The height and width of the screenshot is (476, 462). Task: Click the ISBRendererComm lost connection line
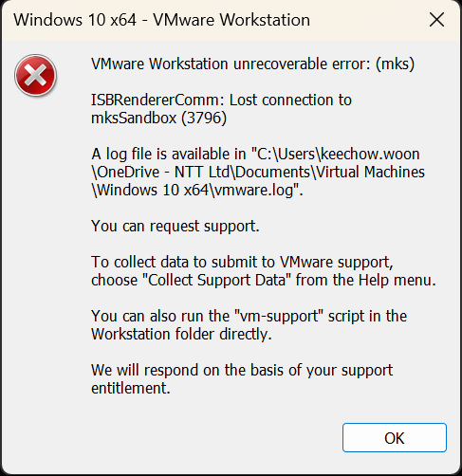click(221, 101)
